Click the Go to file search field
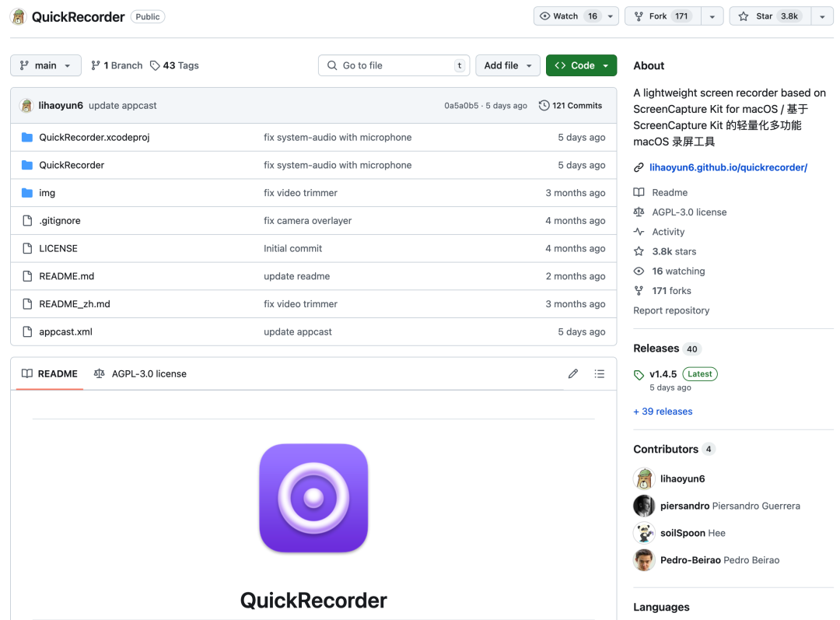 (x=394, y=65)
